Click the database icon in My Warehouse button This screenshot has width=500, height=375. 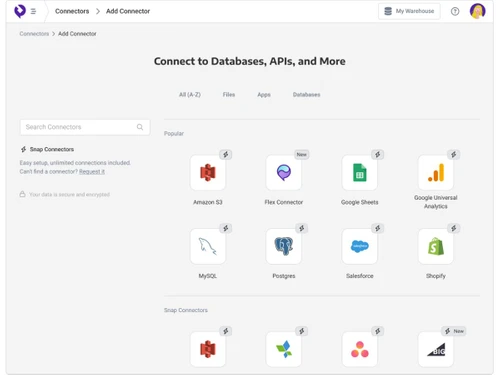(x=388, y=11)
